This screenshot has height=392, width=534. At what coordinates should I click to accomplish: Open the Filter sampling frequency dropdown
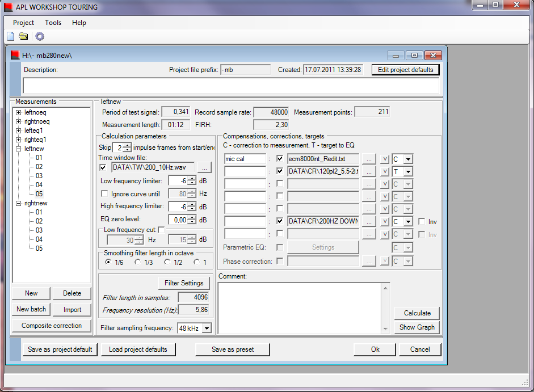pyautogui.click(x=206, y=328)
